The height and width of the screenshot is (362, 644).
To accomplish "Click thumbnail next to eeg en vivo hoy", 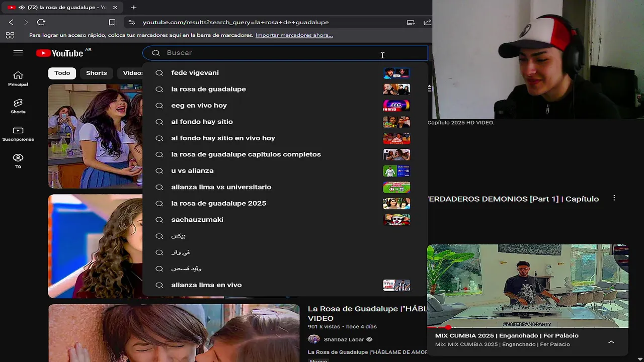I will click(x=396, y=106).
